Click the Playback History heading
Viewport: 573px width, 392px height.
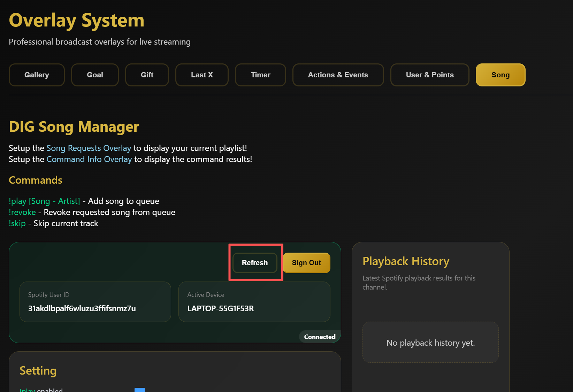coord(406,261)
